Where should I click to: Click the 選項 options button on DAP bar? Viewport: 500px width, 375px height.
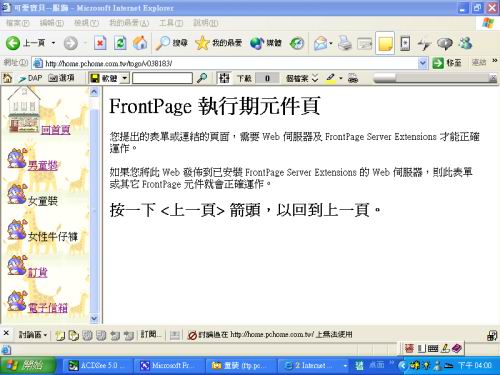click(x=62, y=78)
